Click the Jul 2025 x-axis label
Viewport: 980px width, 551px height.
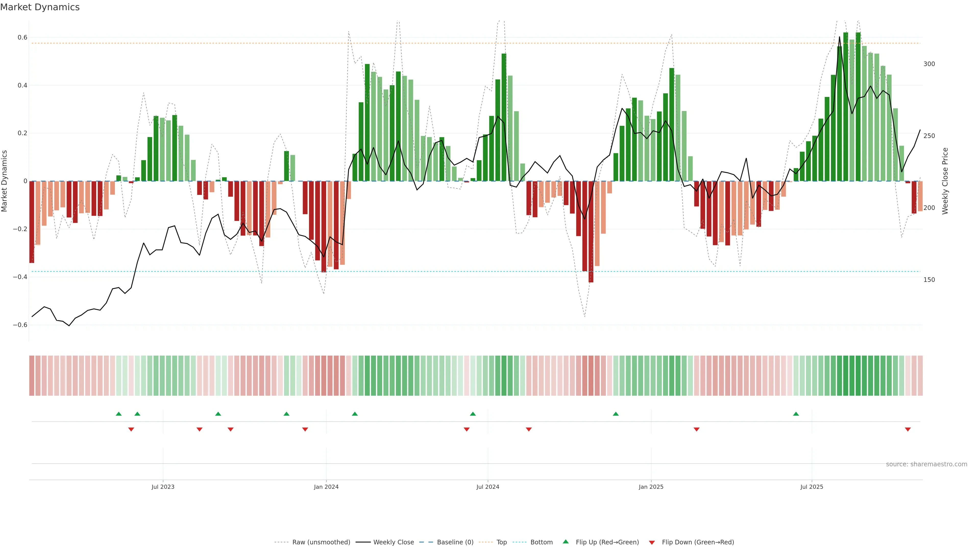click(x=812, y=487)
